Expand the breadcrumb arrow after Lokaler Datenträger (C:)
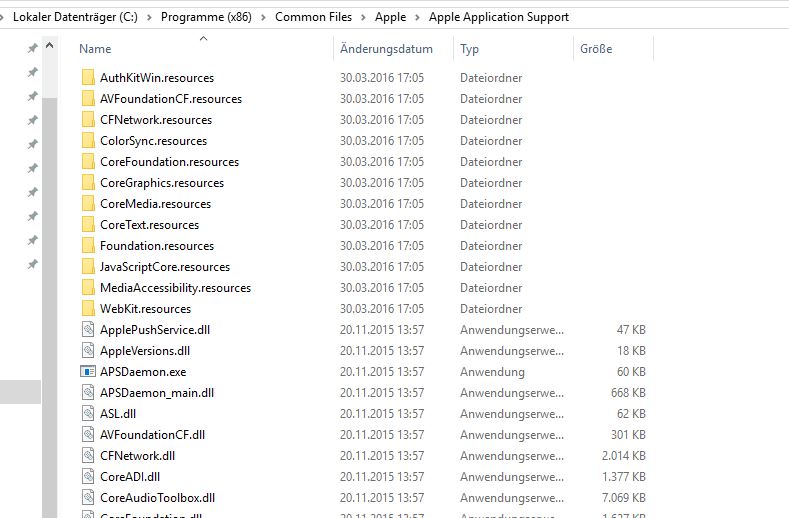The image size is (789, 518). click(x=149, y=18)
